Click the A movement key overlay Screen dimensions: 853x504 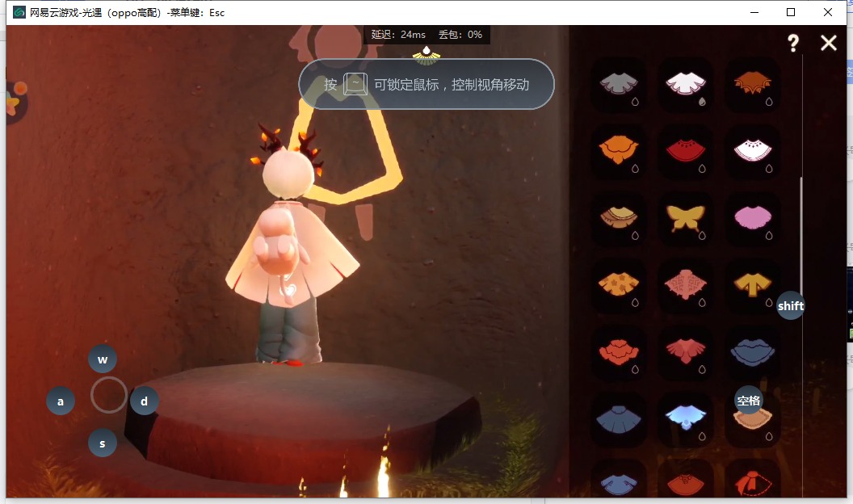click(61, 401)
